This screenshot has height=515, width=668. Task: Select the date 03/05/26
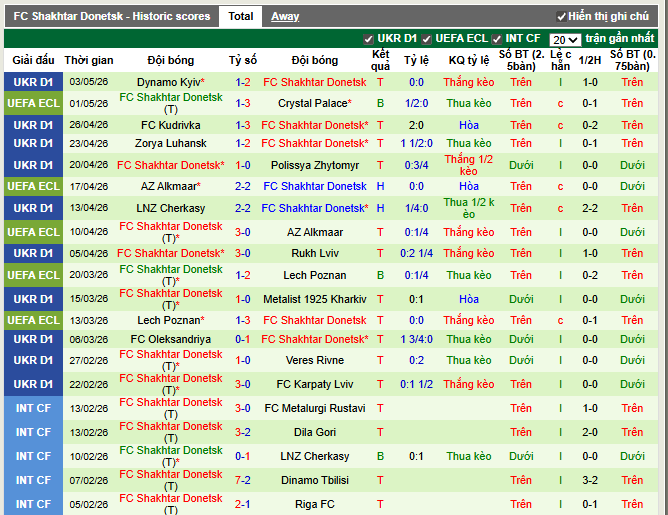[89, 82]
